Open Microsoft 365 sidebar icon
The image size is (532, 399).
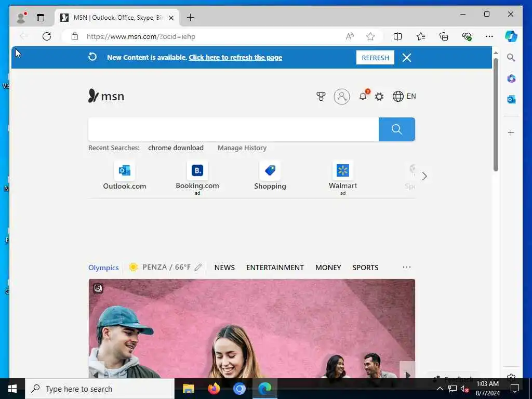pyautogui.click(x=511, y=79)
